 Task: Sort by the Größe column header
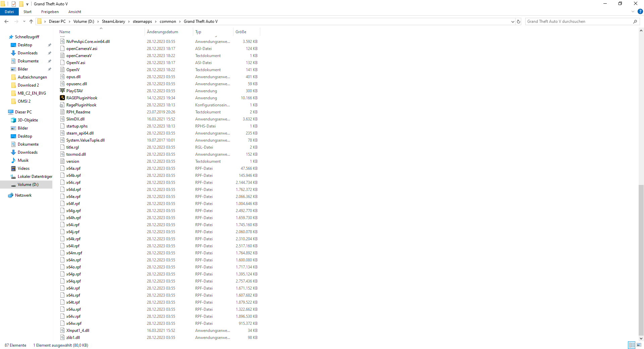click(247, 32)
